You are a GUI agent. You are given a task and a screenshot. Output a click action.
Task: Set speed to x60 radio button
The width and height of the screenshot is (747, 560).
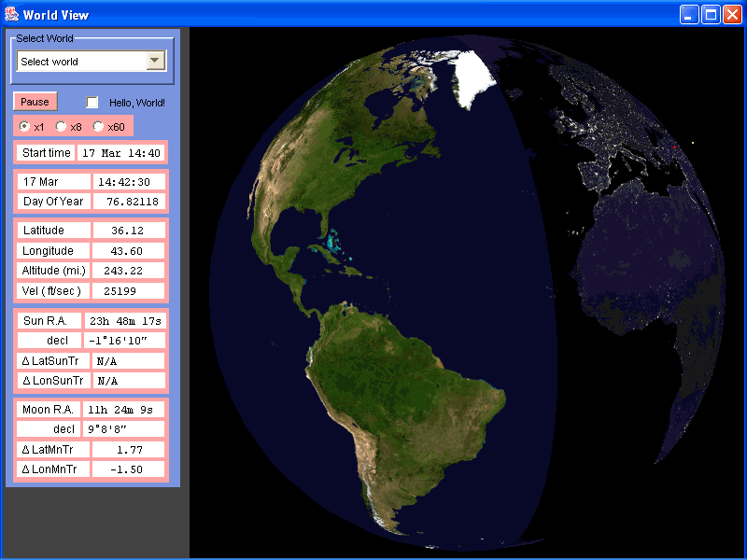tap(98, 126)
